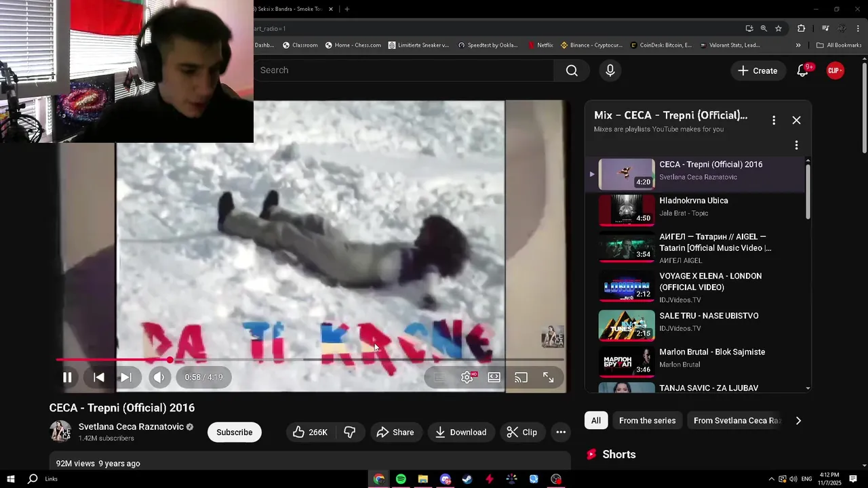Switch to the Seksi x Bandra tab

pyautogui.click(x=290, y=9)
